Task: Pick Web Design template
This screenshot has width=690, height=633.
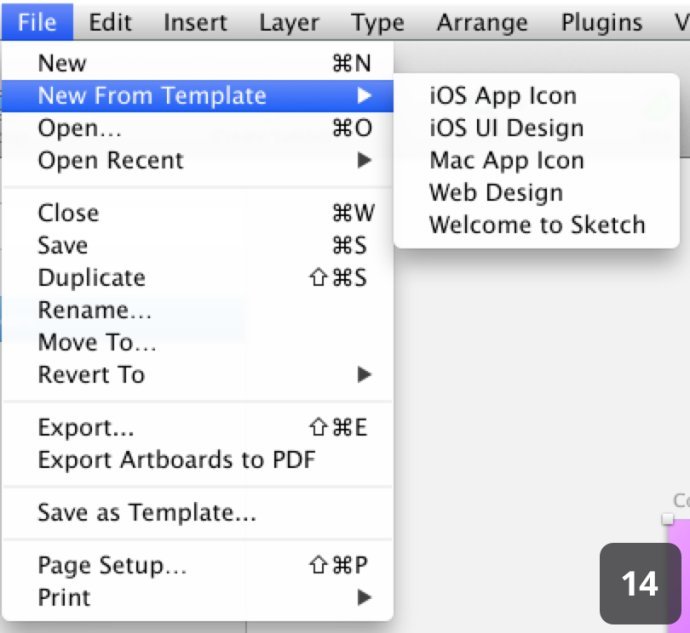Action: [536, 192]
